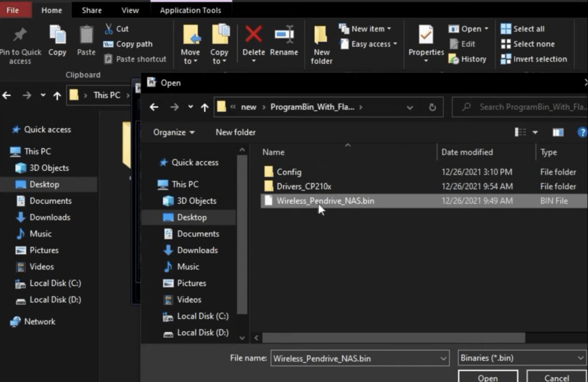The image size is (588, 382).
Task: Go up one folder in Open dialog
Action: (x=204, y=108)
